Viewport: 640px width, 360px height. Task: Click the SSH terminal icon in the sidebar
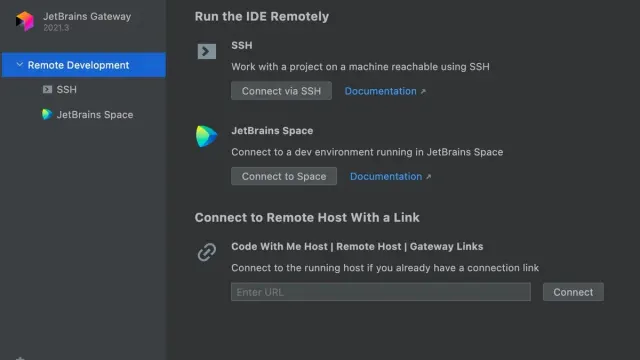click(x=47, y=89)
